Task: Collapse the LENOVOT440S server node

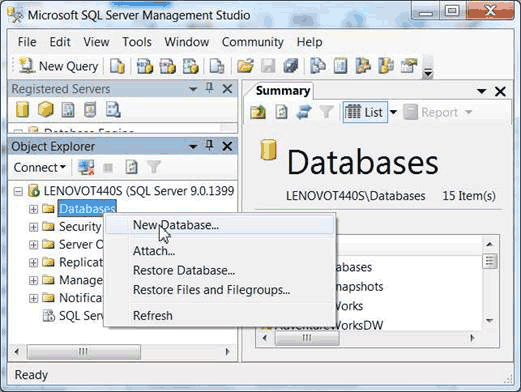Action: [18, 191]
